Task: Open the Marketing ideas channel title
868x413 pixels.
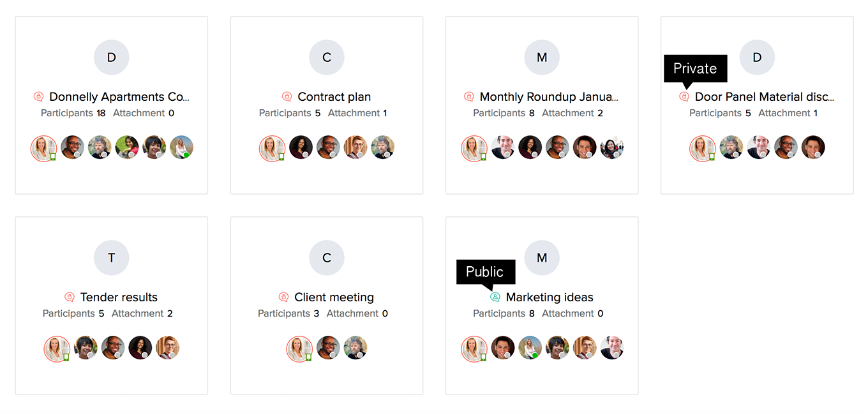Action: click(x=550, y=297)
